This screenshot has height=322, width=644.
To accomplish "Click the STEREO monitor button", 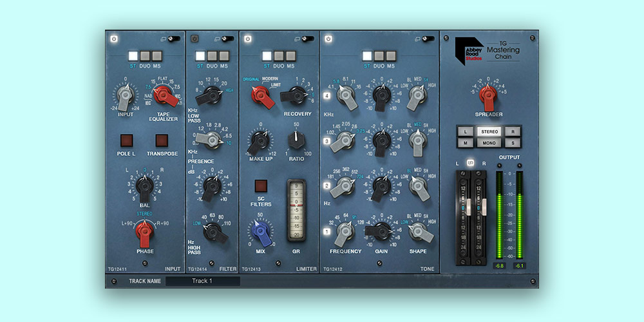I will (x=489, y=131).
